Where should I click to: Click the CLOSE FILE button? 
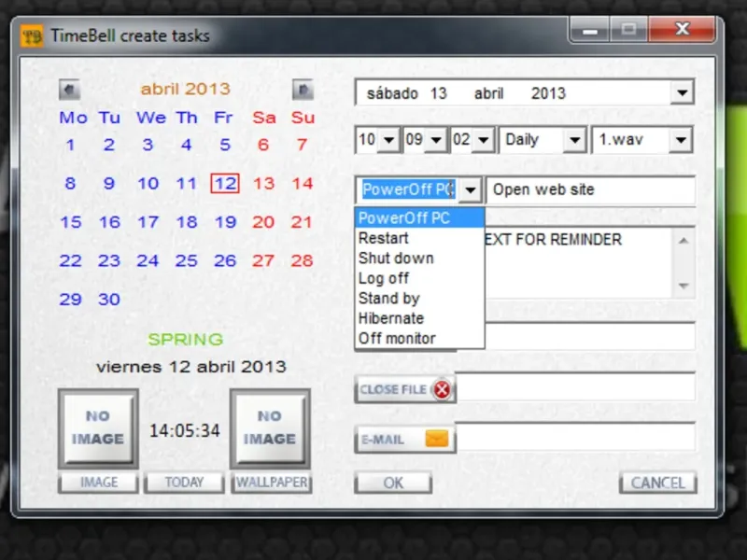tap(405, 389)
